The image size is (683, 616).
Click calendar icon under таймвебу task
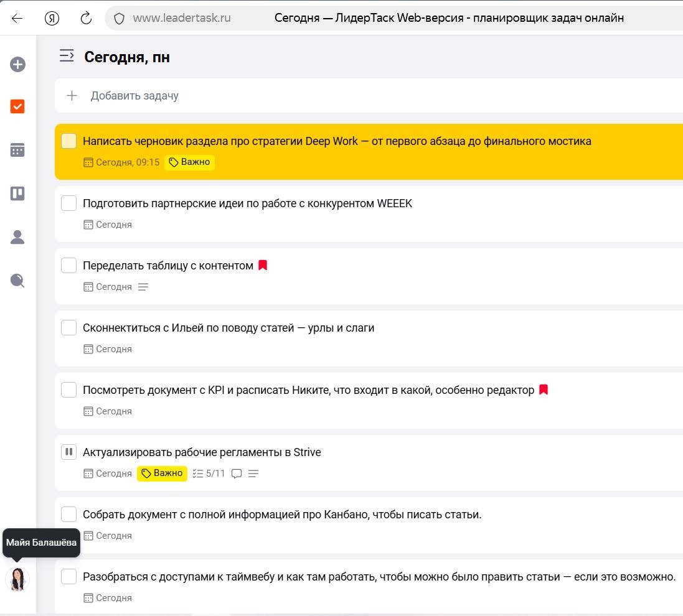(x=88, y=598)
